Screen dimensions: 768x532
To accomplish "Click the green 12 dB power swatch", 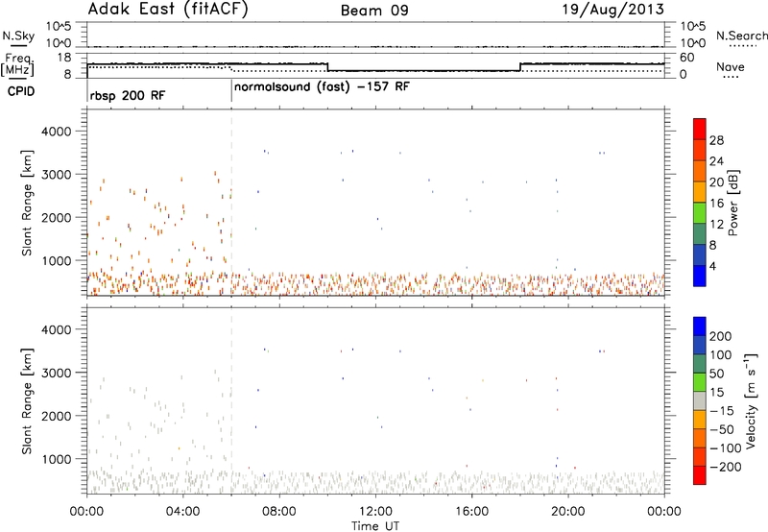I will [x=700, y=213].
